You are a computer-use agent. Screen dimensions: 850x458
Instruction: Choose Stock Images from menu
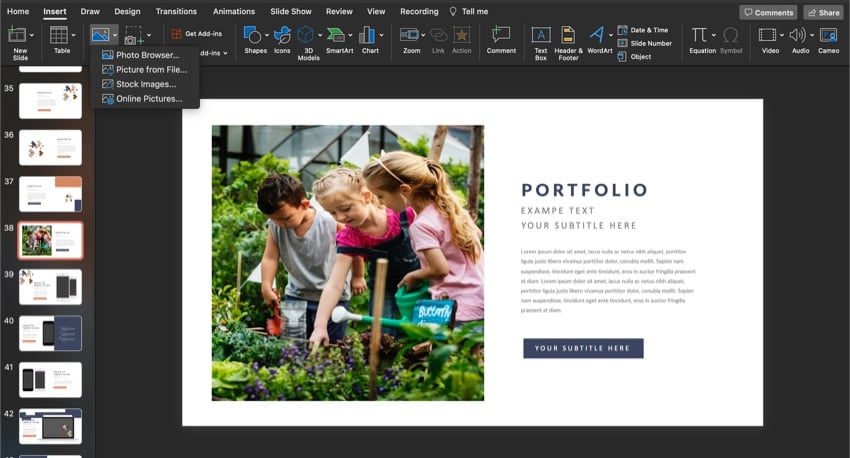pos(145,84)
